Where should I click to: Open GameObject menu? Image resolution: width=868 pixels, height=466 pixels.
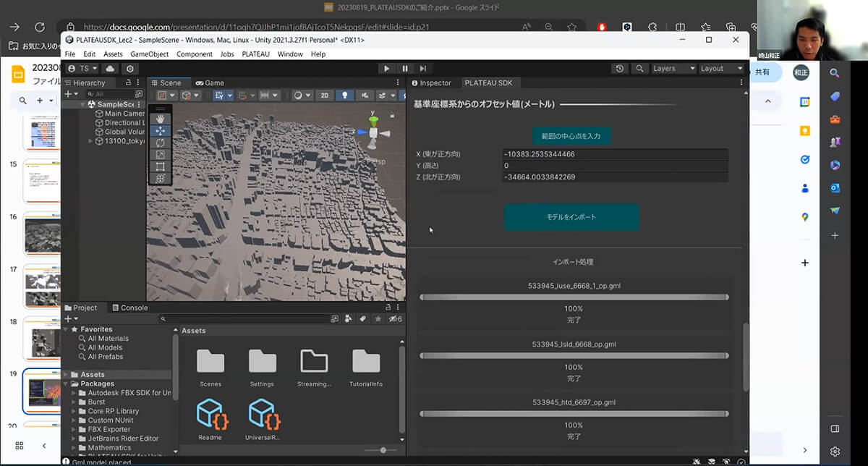click(150, 54)
